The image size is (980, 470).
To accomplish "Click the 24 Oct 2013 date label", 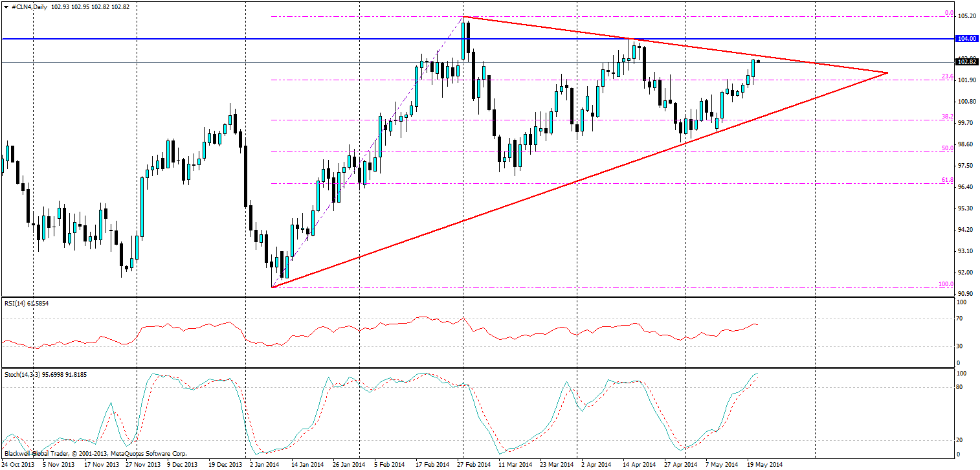I will coord(18,465).
